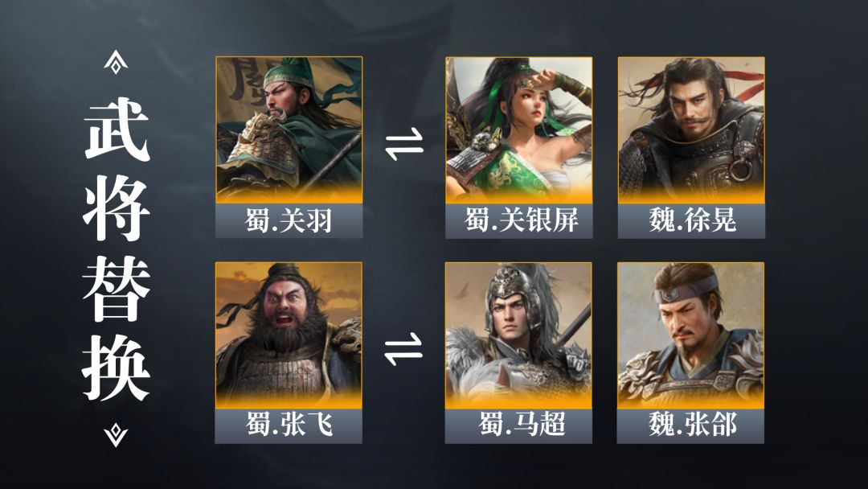Image resolution: width=868 pixels, height=489 pixels.
Task: Click the 将 character in the title
Action: click(x=117, y=208)
